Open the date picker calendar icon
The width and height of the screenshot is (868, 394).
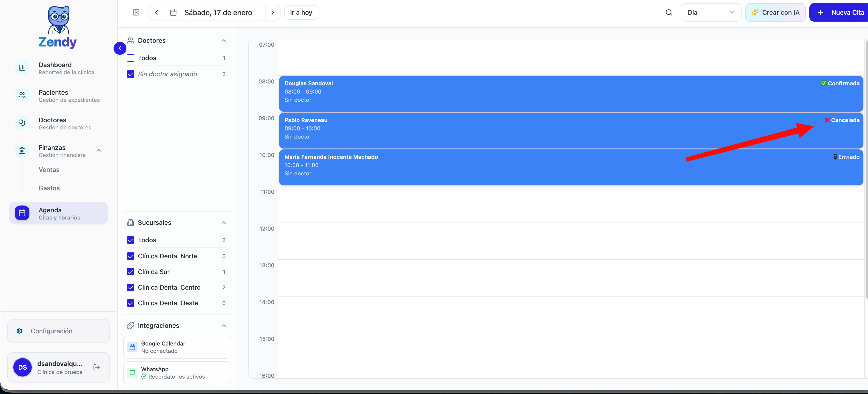173,12
